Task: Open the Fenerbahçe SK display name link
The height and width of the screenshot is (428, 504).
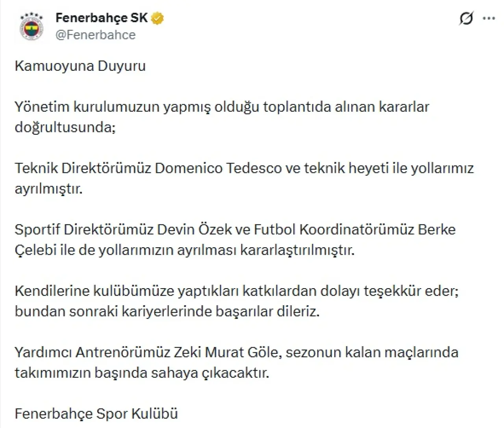Action: (x=101, y=18)
